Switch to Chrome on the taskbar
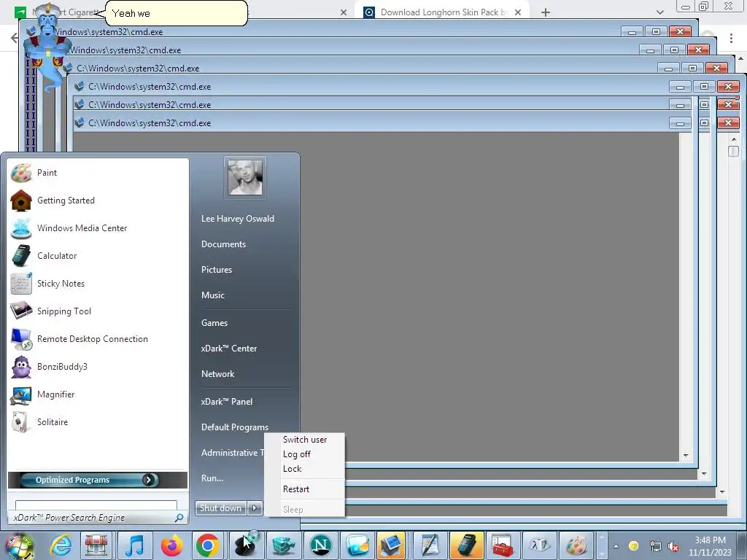 pyautogui.click(x=208, y=545)
